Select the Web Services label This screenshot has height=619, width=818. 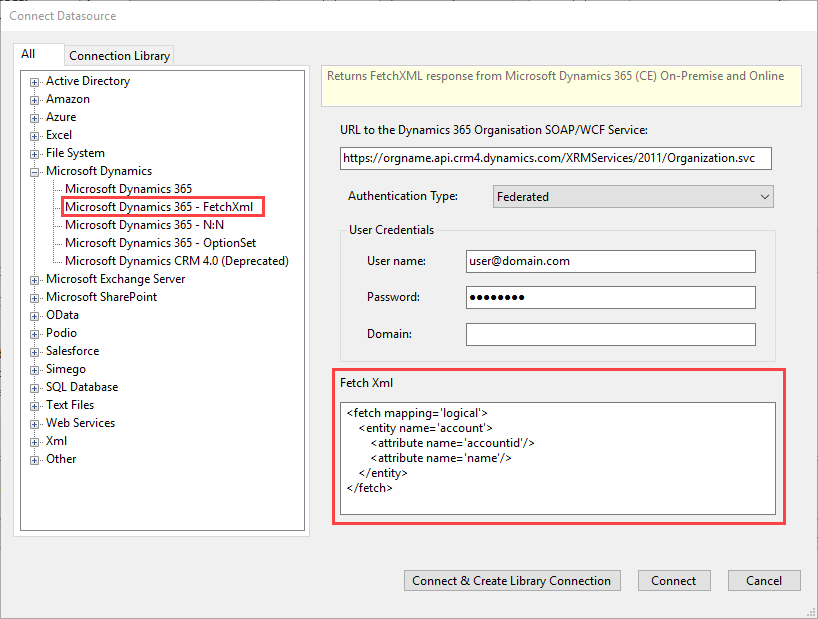80,423
